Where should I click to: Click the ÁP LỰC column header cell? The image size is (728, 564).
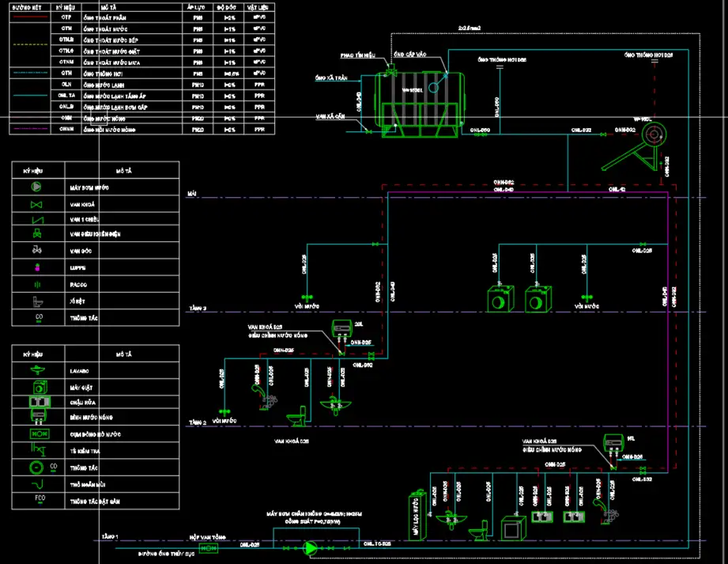click(197, 6)
